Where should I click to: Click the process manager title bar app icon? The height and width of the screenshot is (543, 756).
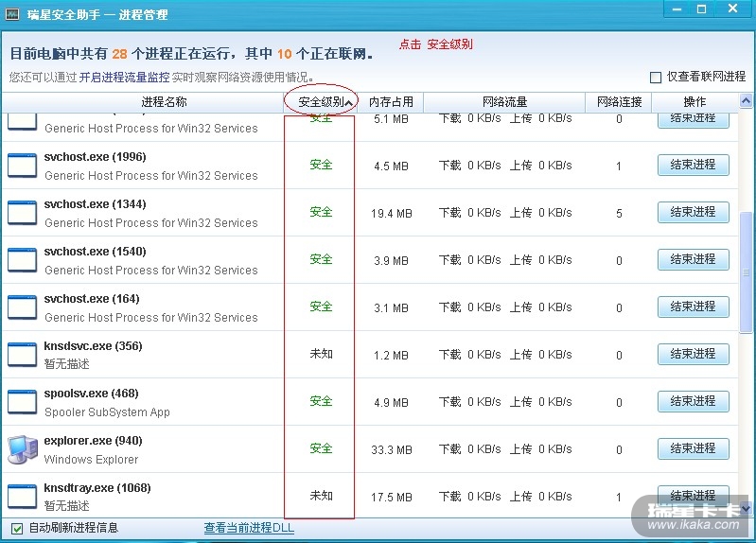pyautogui.click(x=11, y=14)
